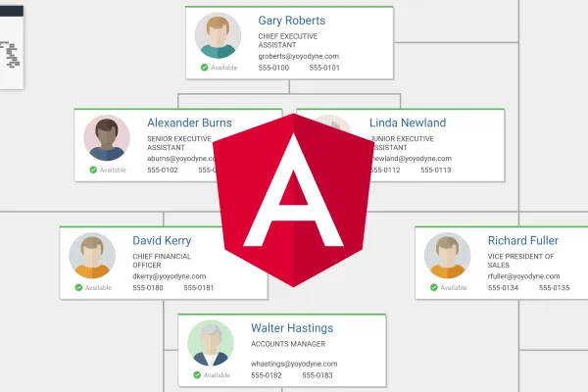Click the Chief Executive Assistant title

287,40
